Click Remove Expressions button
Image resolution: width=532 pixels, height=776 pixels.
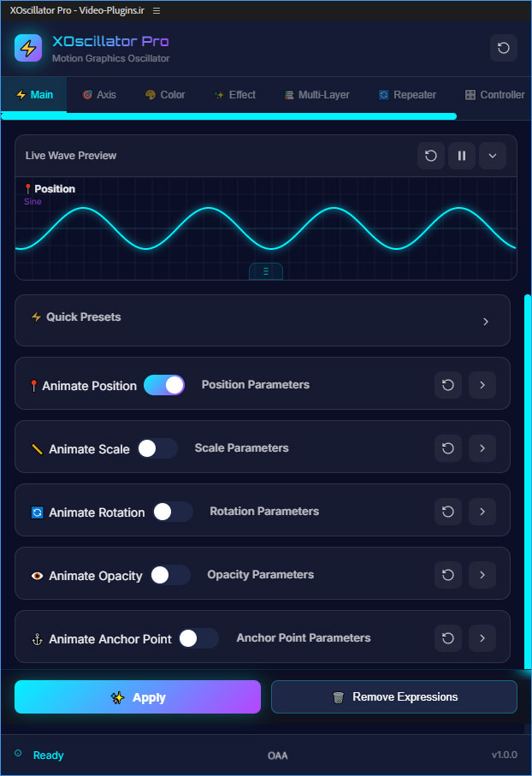point(394,697)
